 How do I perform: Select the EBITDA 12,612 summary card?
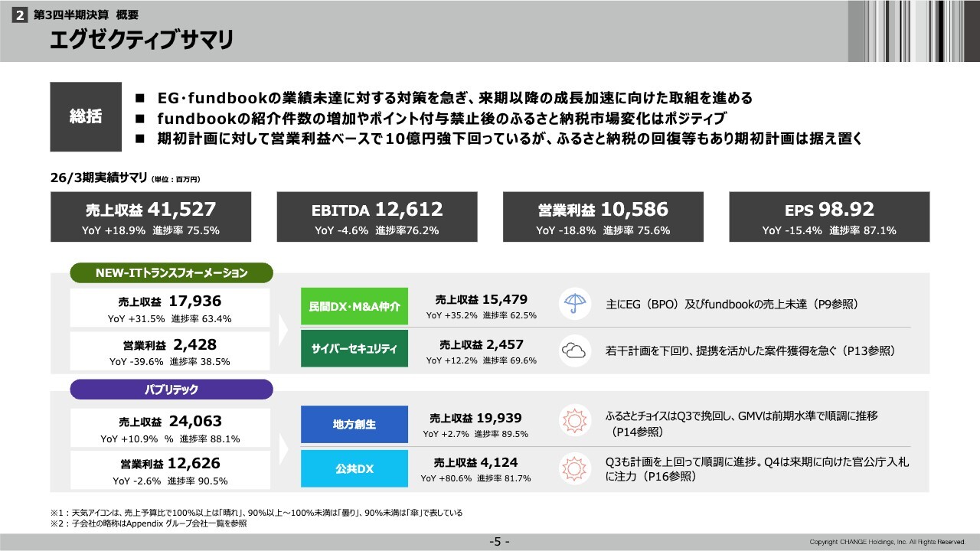tap(377, 217)
